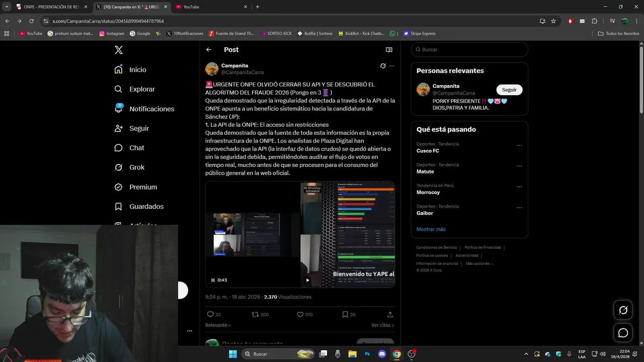Open Discord from the taskbar
644x362 pixels.
(382, 354)
